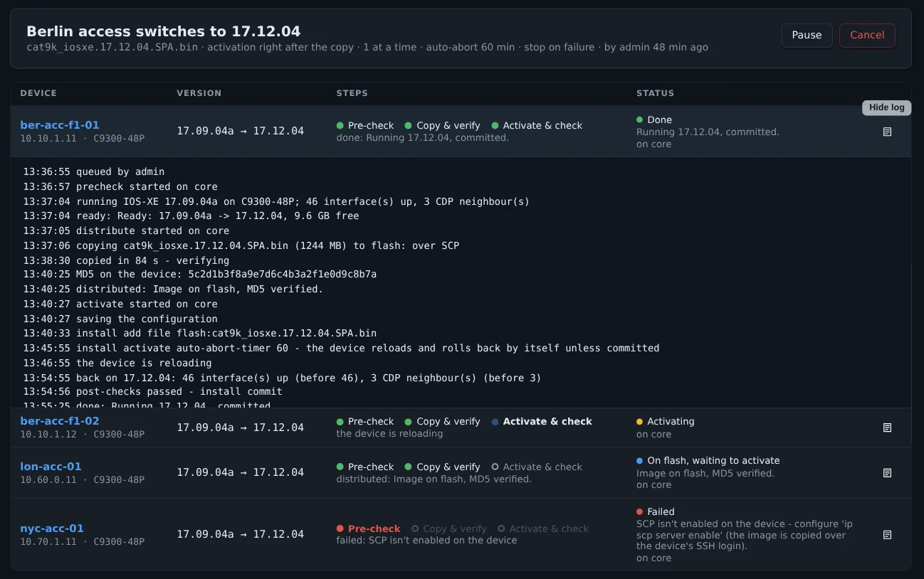Click the DEVICE column header

click(x=38, y=93)
